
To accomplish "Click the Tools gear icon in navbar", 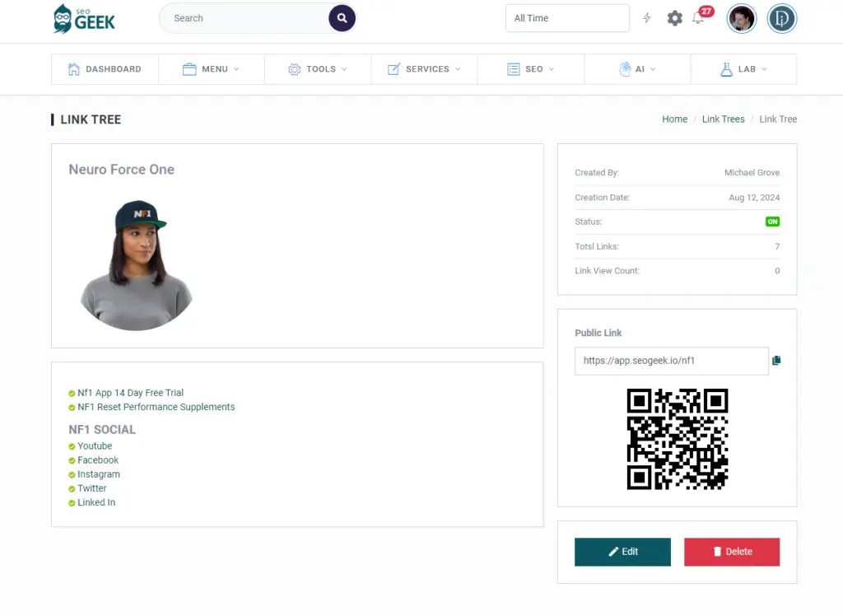I will point(294,69).
